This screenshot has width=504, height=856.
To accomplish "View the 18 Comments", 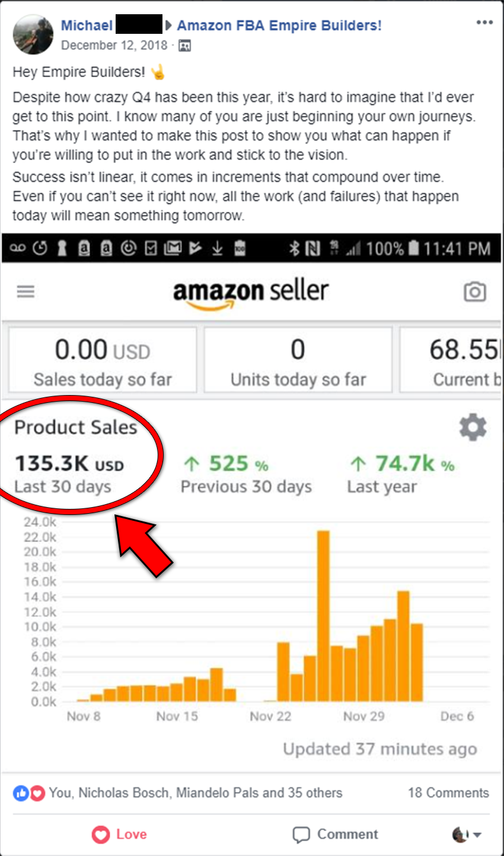I will (448, 793).
